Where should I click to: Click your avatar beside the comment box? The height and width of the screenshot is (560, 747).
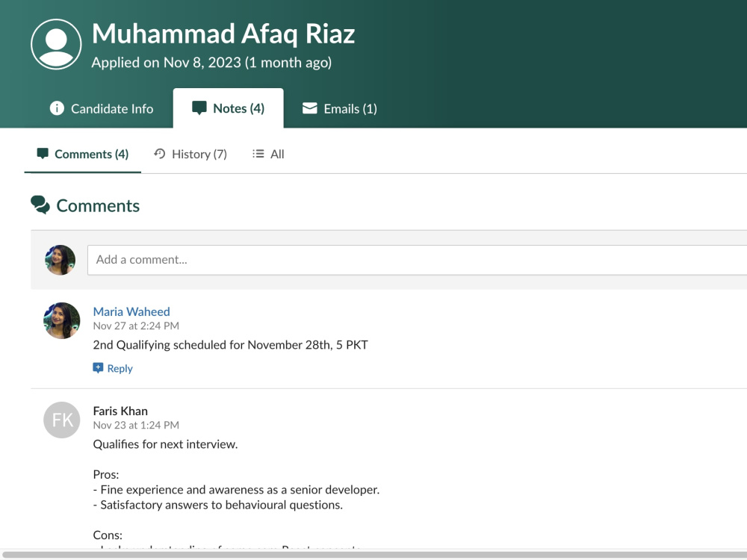pyautogui.click(x=60, y=260)
